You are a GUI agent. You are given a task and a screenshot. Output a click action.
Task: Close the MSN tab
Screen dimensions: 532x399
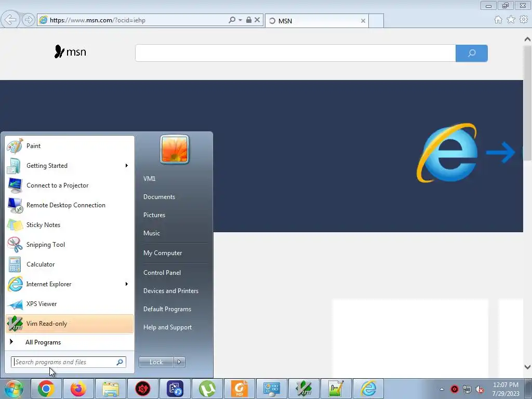pyautogui.click(x=363, y=21)
